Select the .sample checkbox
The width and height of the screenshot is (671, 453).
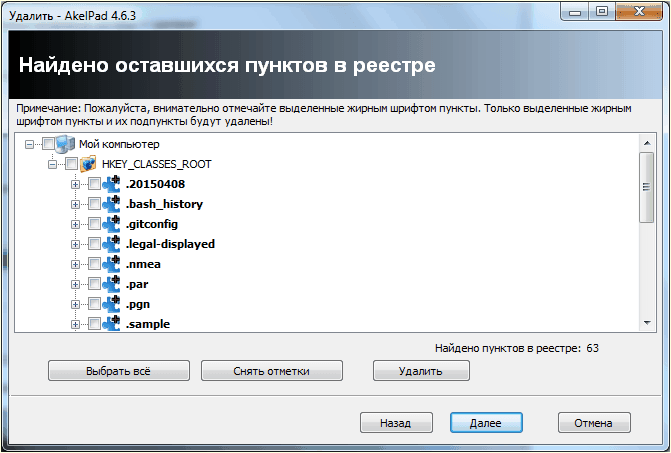(x=94, y=324)
